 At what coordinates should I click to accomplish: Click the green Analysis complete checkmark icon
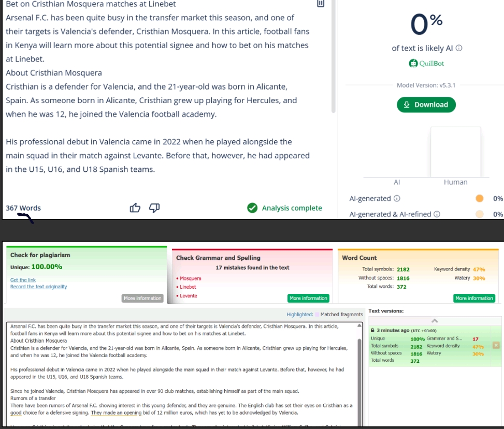(252, 208)
